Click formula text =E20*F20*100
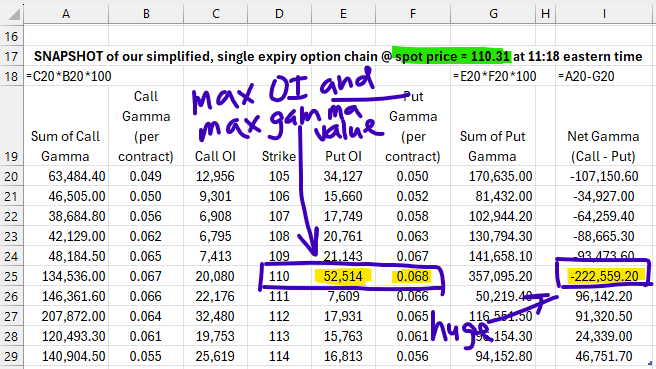This screenshot has height=369, width=656. [x=495, y=77]
